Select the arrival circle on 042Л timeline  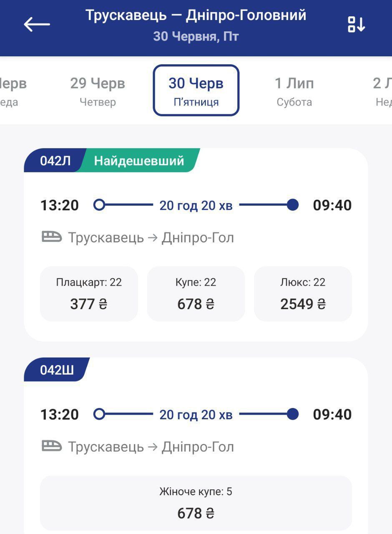point(292,205)
